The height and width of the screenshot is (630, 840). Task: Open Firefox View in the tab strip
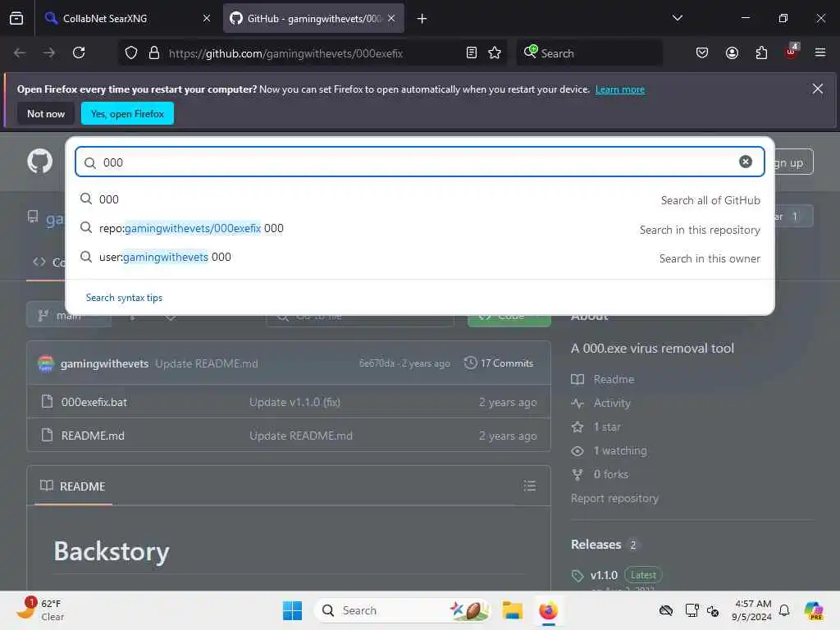(16, 18)
